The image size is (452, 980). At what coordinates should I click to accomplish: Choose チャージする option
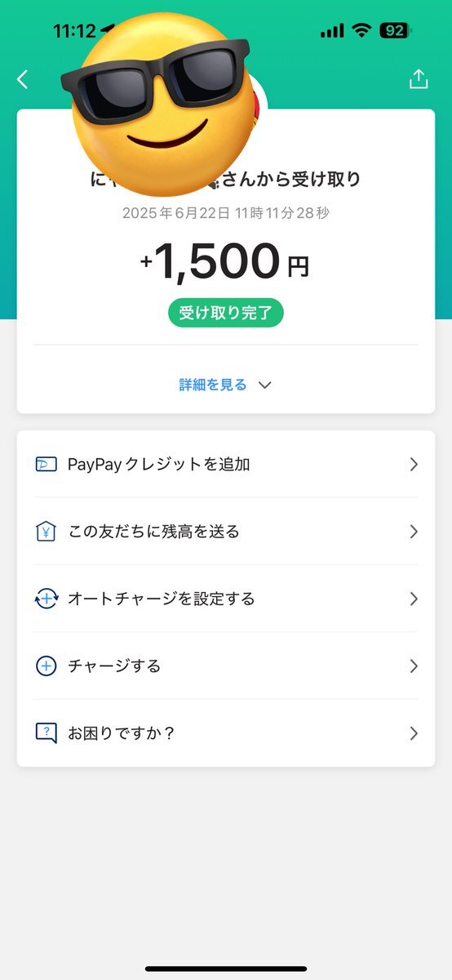226,666
